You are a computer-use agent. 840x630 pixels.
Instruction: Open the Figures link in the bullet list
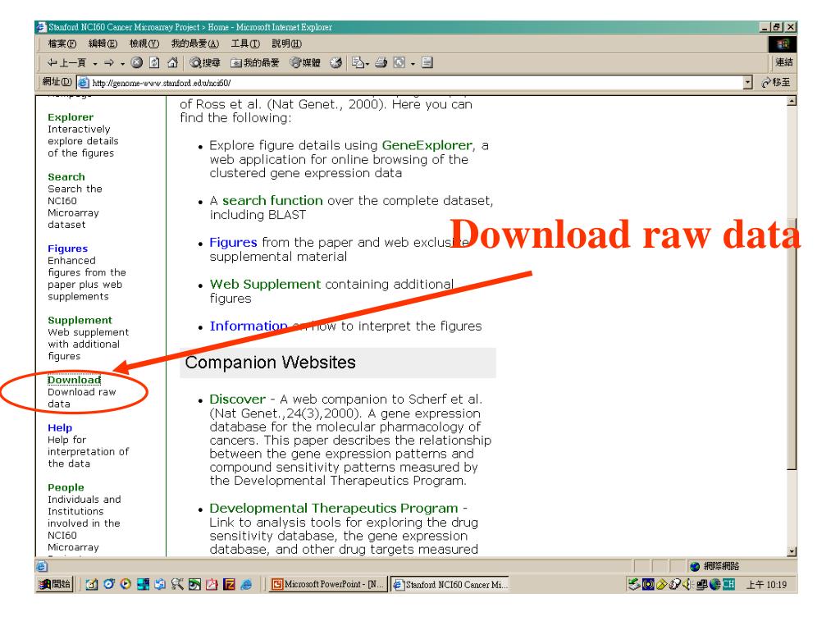click(x=233, y=243)
